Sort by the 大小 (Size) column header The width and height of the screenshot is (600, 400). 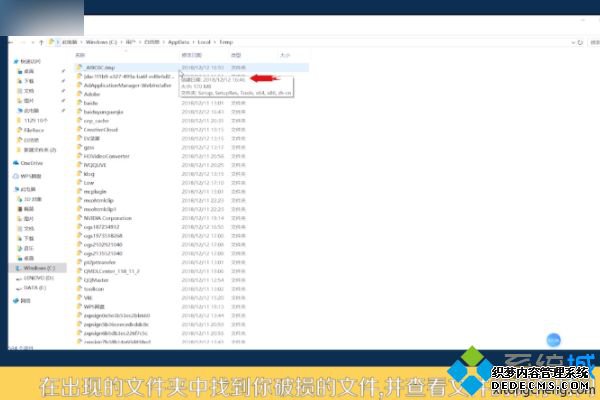point(285,55)
